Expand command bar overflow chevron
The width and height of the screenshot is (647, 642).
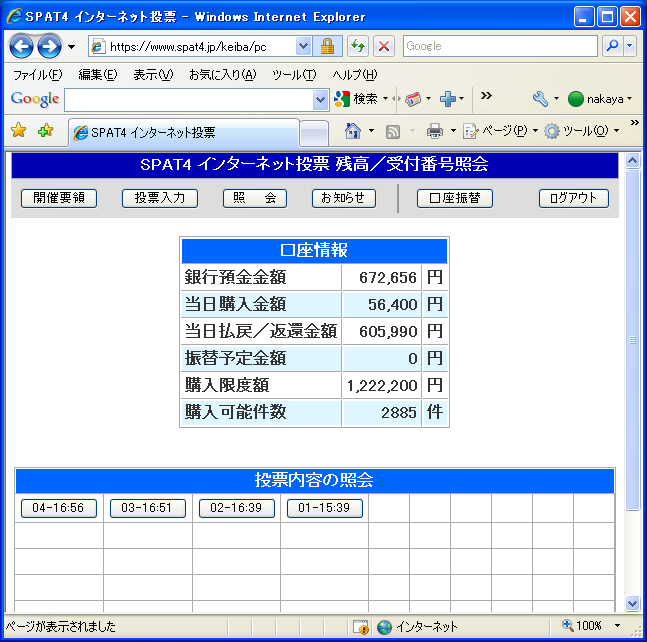tap(635, 123)
